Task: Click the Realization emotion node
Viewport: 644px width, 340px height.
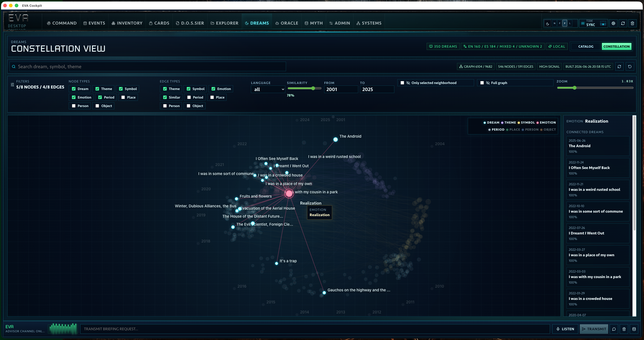Action: point(289,193)
